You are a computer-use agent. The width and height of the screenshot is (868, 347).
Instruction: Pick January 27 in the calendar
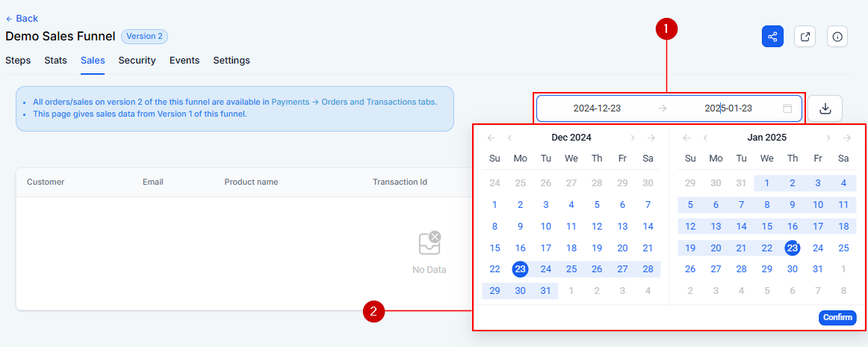pos(716,269)
